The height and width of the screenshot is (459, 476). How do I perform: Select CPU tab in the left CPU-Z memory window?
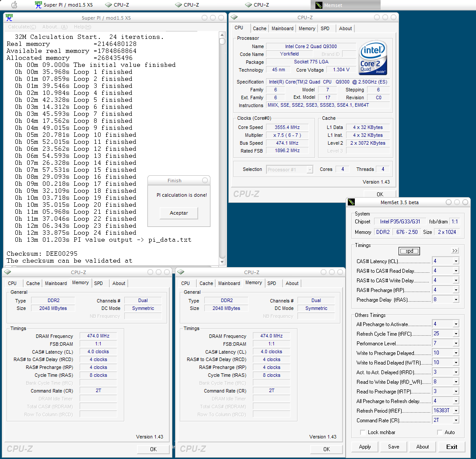coord(12,283)
